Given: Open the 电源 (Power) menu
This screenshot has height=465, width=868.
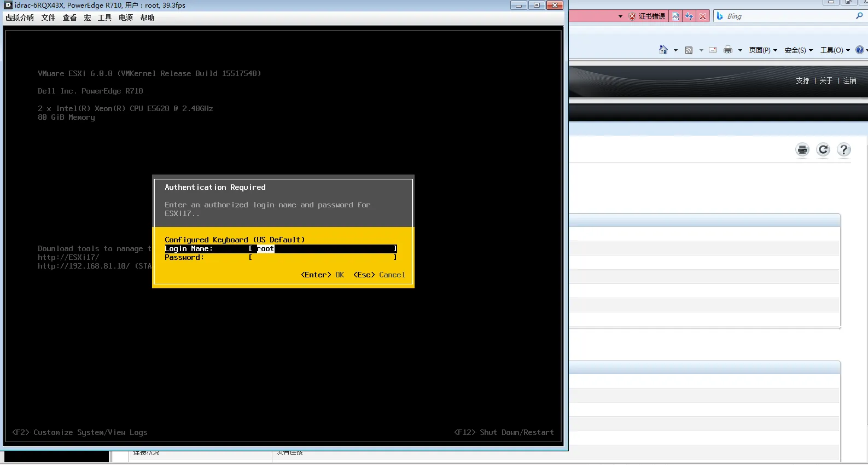Looking at the screenshot, I should 126,18.
